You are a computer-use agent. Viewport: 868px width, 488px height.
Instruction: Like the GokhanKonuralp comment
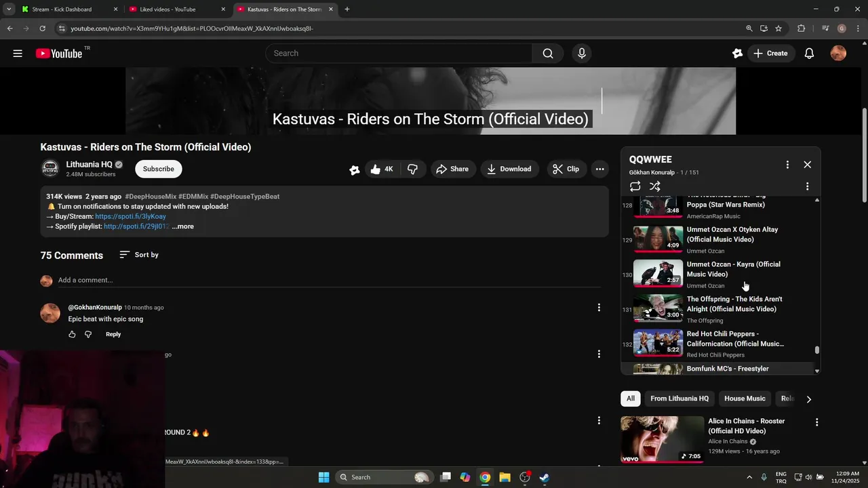tap(72, 334)
